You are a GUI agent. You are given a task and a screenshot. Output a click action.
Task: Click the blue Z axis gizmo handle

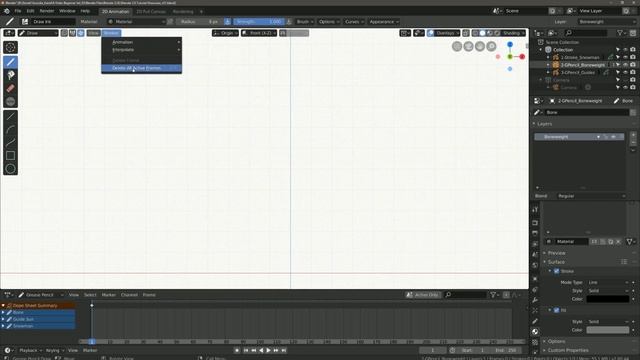click(510, 44)
